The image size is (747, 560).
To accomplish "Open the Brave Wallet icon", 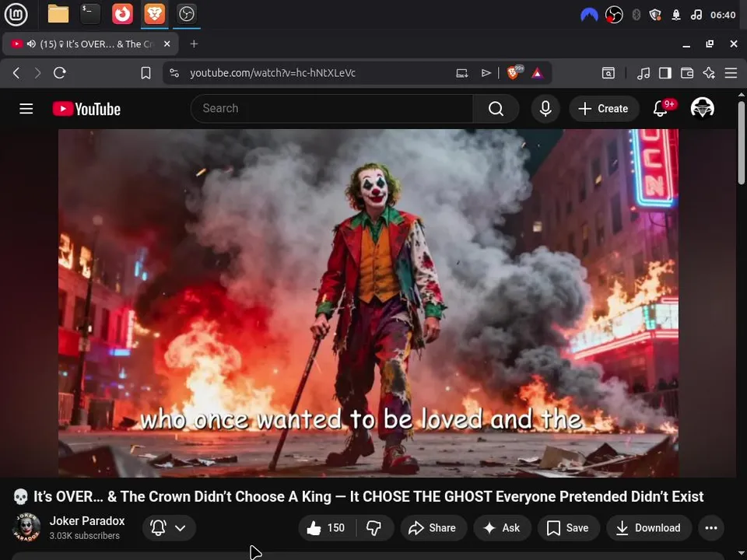I will pos(687,73).
